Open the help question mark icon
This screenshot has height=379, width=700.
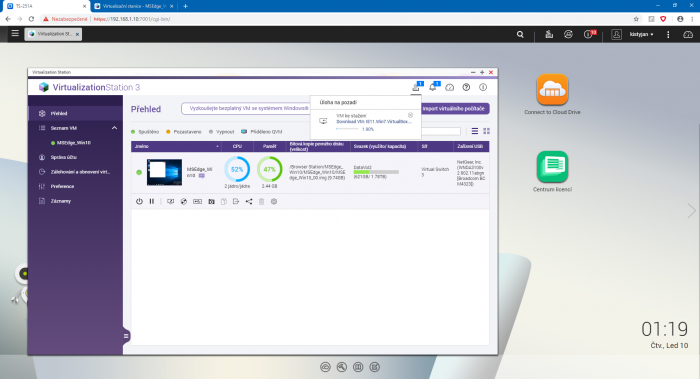coord(466,87)
